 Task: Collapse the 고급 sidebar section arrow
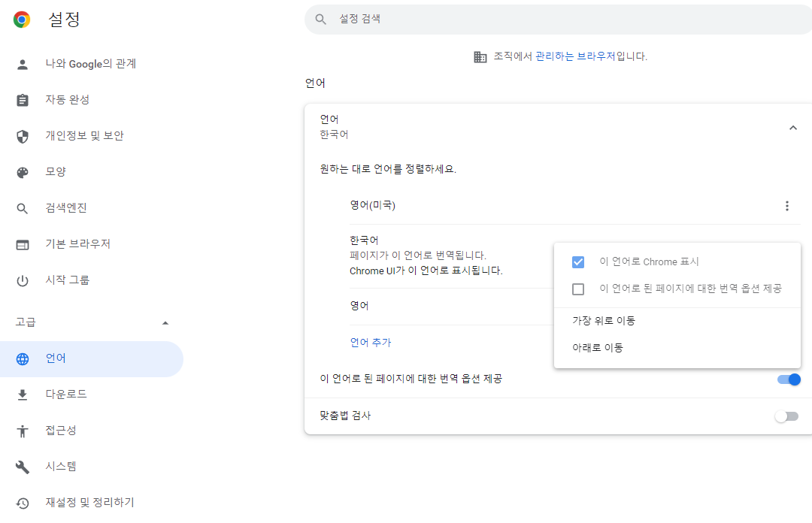pyautogui.click(x=165, y=323)
